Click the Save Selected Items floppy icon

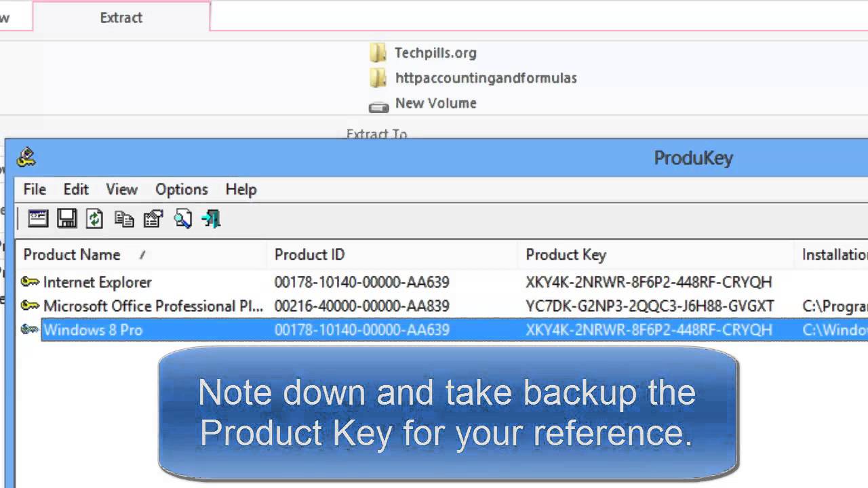click(x=66, y=218)
